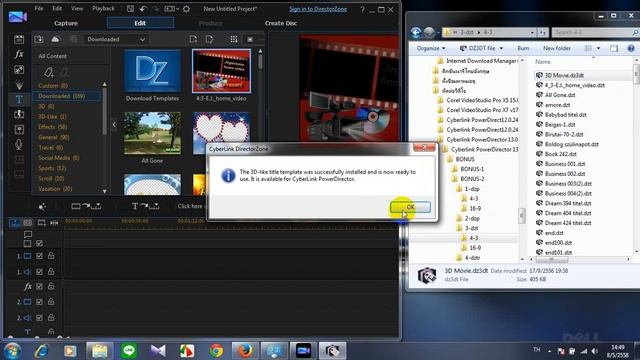Toggle the Explorer preview pane icon
Screen dimensions: 640x360
pos(614,48)
